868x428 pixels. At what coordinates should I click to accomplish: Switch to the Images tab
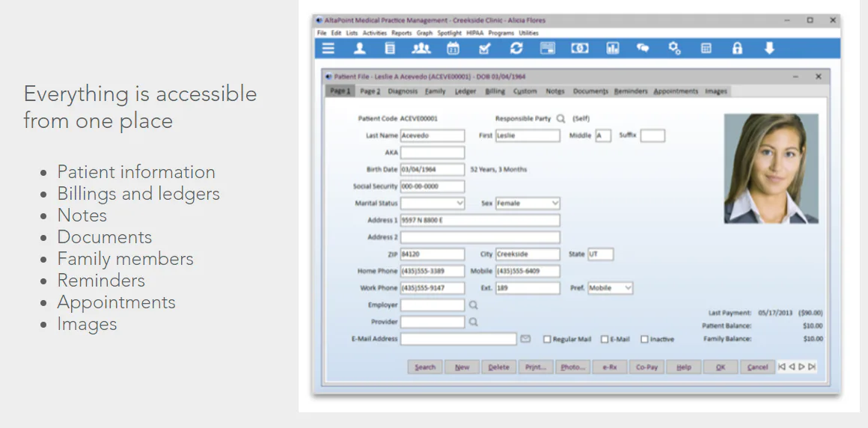(716, 91)
